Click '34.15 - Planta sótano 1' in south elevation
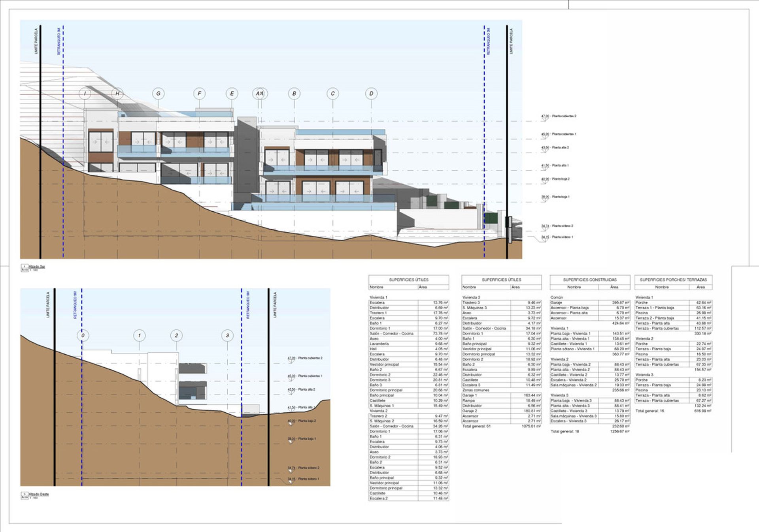This screenshot has width=759, height=532. tap(557, 237)
